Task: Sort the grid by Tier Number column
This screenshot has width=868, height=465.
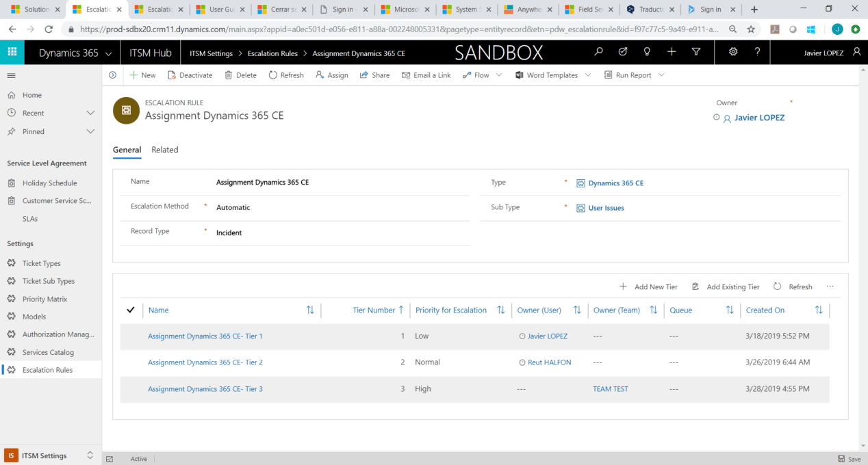Action: click(x=378, y=310)
